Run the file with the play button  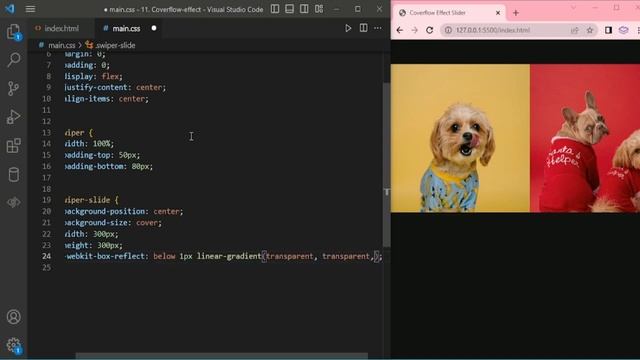click(348, 28)
